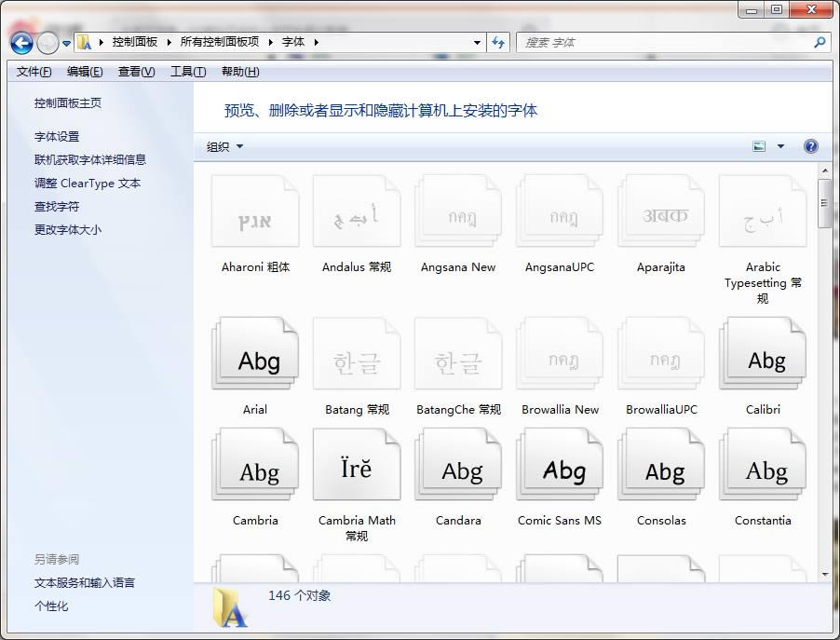Viewport: 840px width, 640px height.
Task: Select the Cambria font family icon
Action: coord(255,464)
